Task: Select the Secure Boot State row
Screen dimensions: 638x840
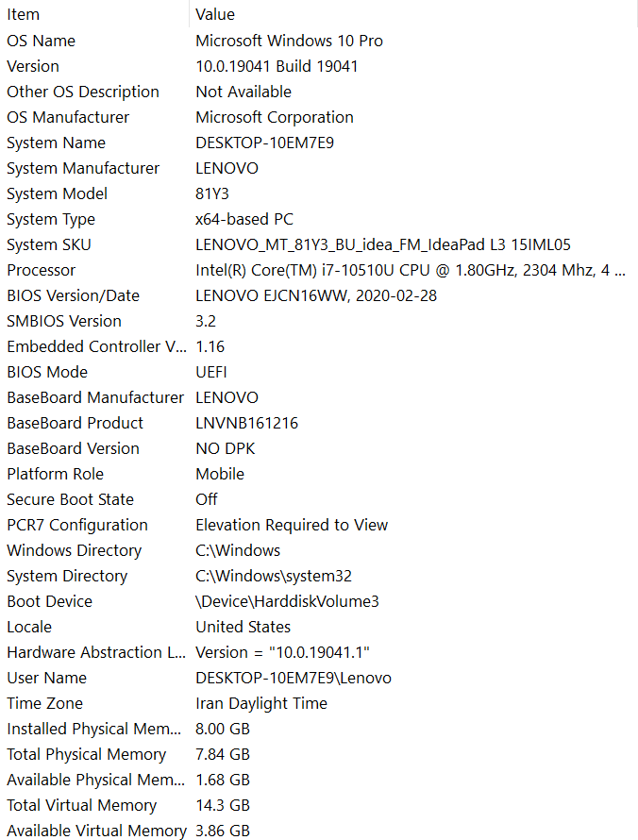Action: (x=319, y=500)
